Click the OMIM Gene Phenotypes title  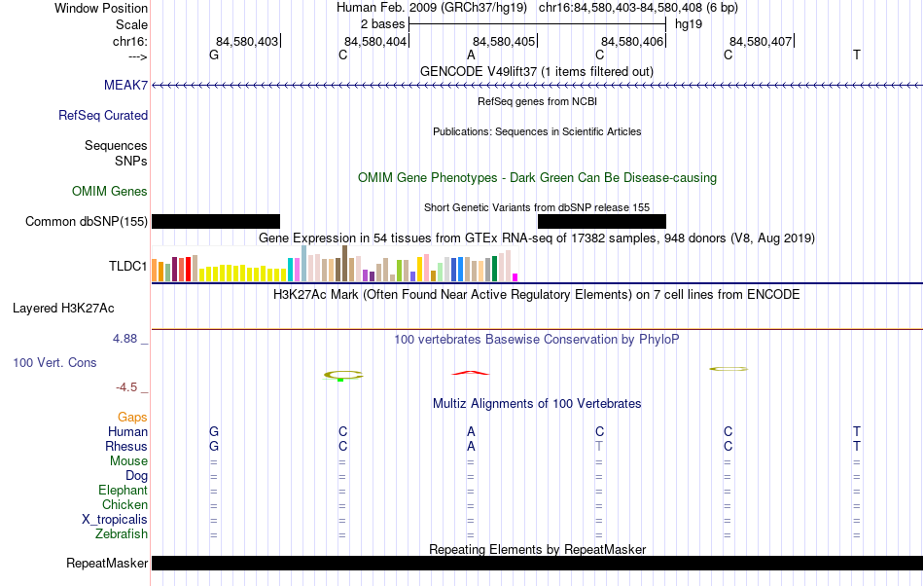point(537,177)
